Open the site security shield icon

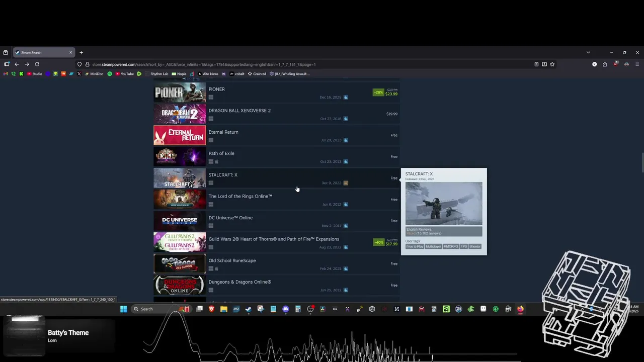(x=79, y=64)
